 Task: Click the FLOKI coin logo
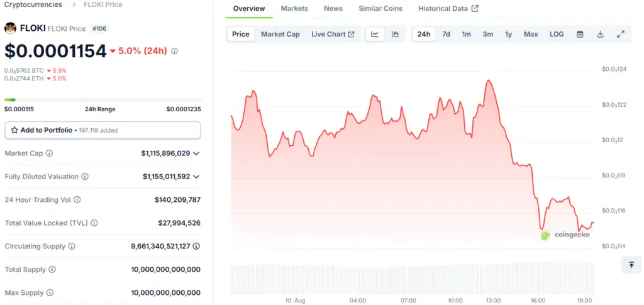(10, 28)
